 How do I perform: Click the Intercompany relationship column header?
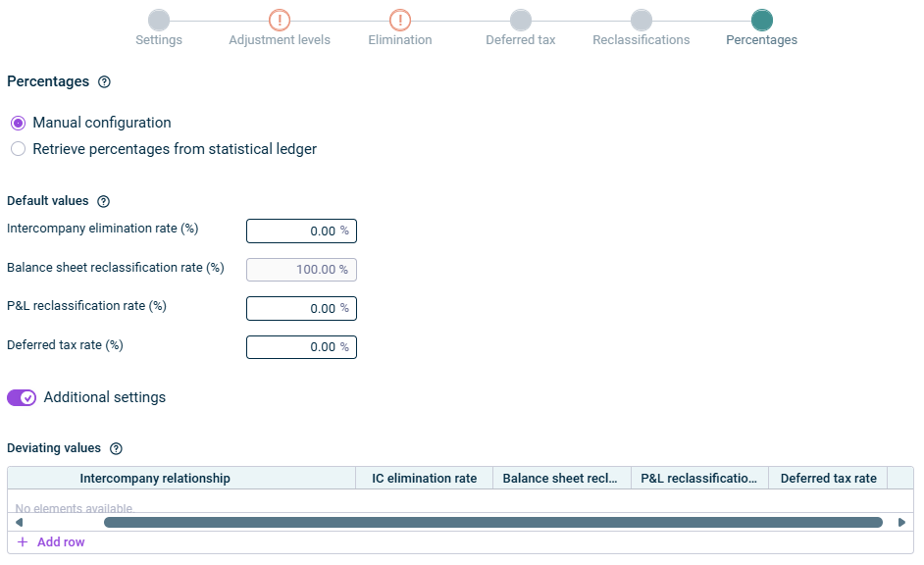[x=155, y=479]
